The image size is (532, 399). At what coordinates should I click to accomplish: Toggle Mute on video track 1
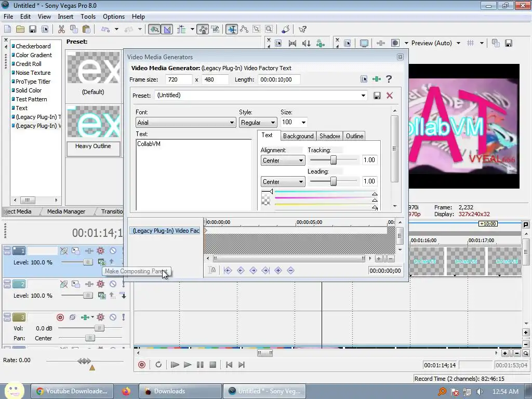113,251
